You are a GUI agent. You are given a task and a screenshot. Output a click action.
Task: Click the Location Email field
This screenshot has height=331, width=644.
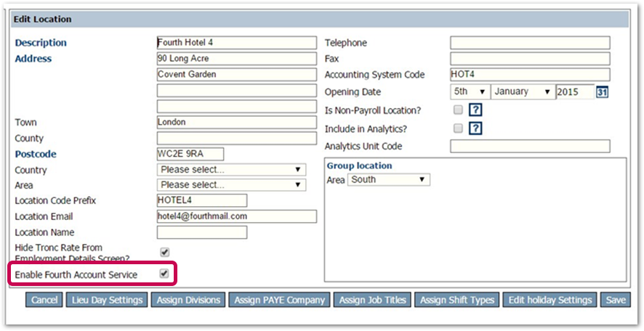(x=236, y=216)
